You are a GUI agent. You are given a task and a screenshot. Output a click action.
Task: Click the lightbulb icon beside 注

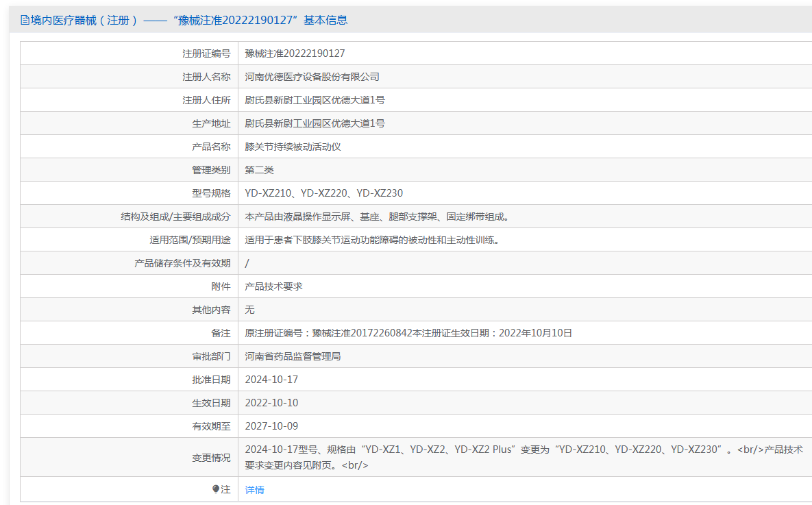216,489
